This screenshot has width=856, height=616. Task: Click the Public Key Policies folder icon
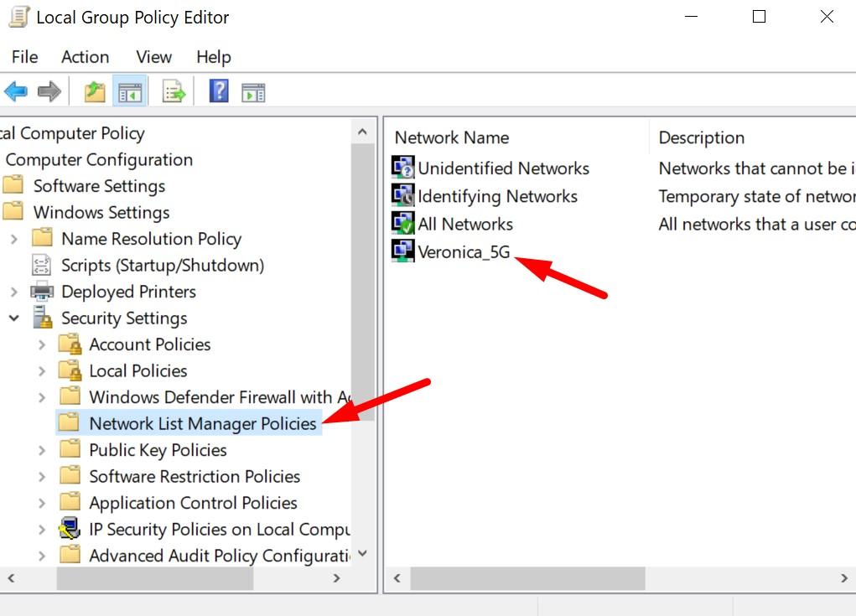pyautogui.click(x=70, y=448)
